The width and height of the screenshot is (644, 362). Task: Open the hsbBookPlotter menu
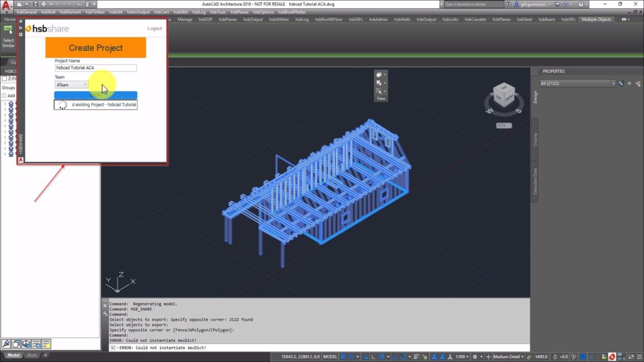coord(292,12)
